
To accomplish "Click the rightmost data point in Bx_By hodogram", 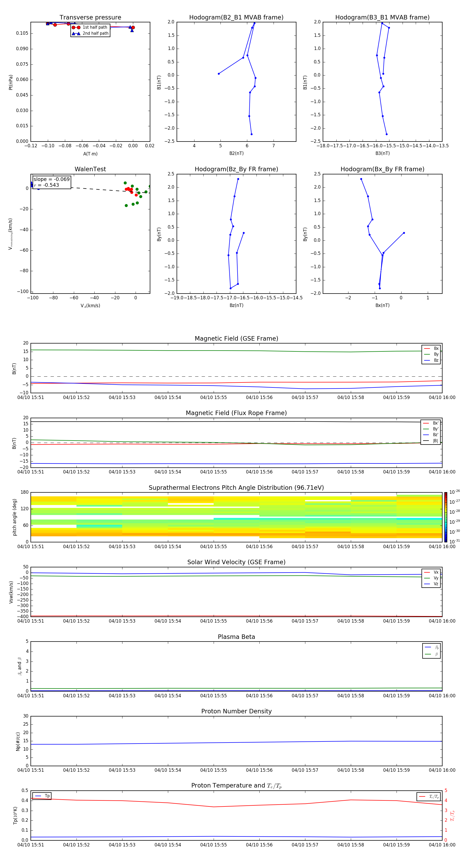I will coord(404,233).
